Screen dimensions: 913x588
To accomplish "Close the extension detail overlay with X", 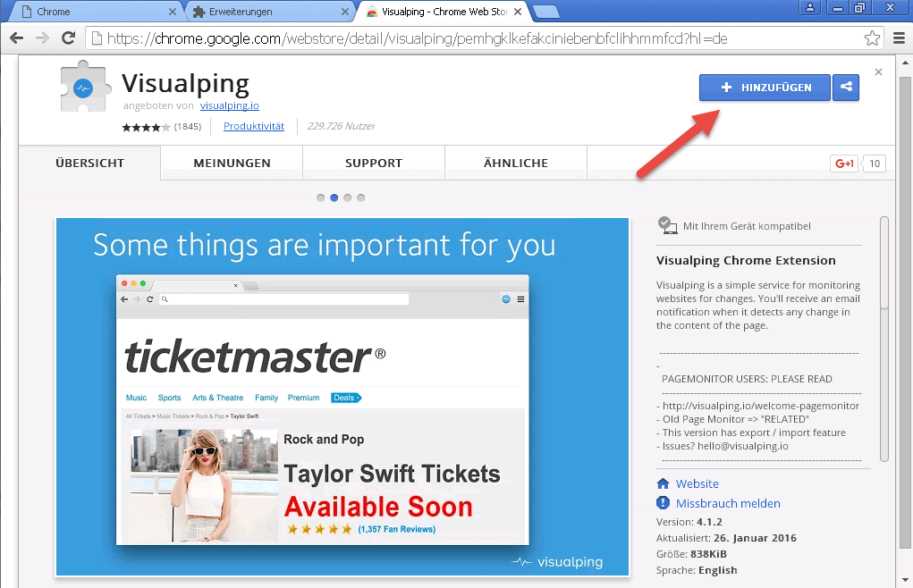I will point(879,72).
